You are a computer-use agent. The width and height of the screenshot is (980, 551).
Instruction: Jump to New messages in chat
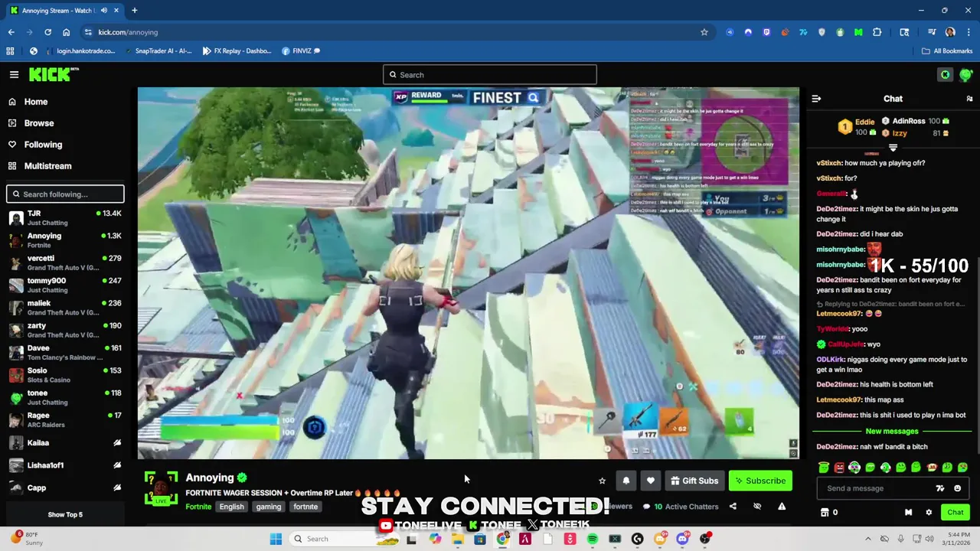tap(892, 432)
